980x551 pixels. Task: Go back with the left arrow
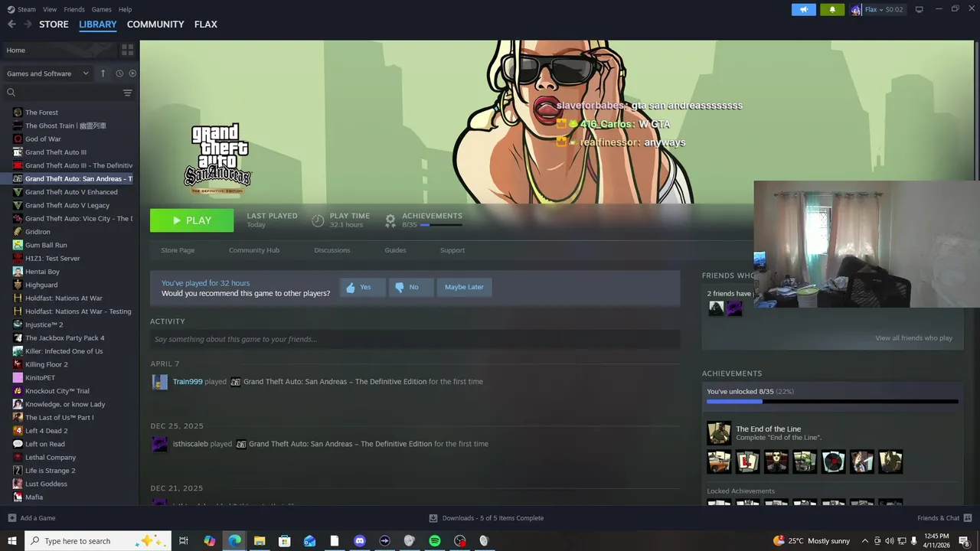(11, 24)
